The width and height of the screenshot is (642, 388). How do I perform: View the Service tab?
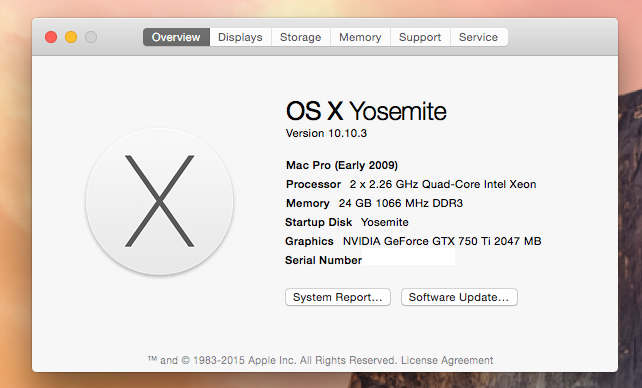pos(479,37)
